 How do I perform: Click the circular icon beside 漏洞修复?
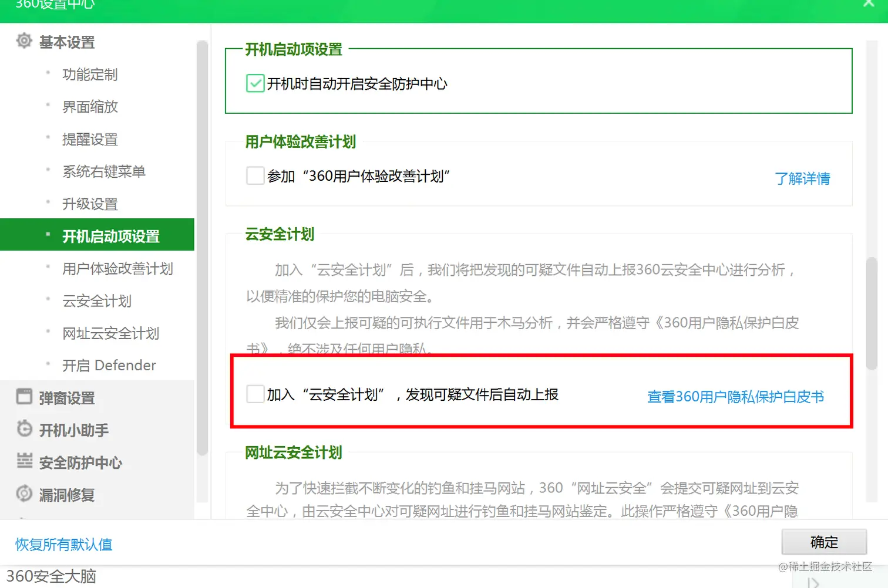click(24, 494)
